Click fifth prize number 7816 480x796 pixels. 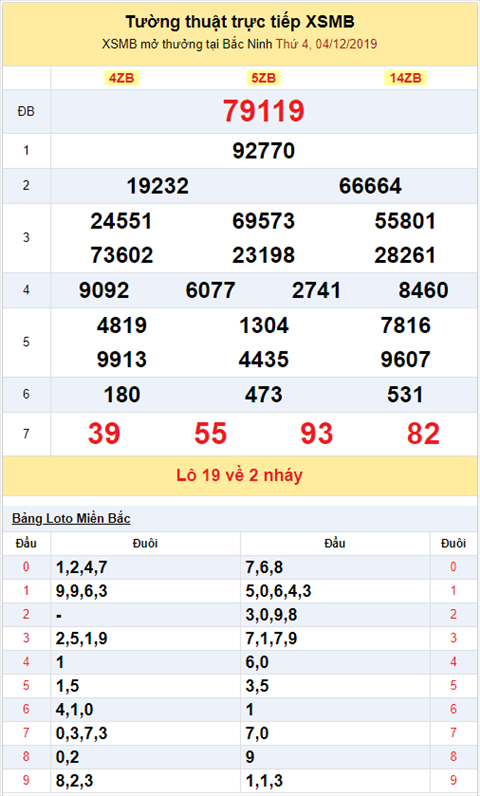[405, 325]
